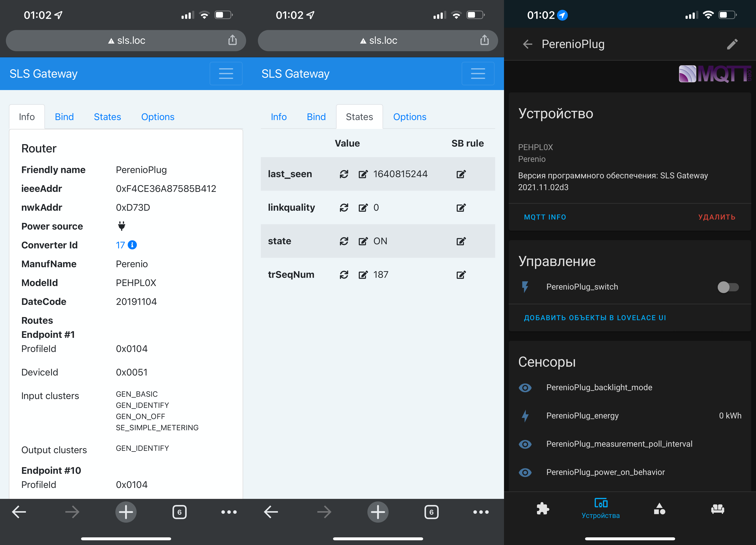Edit SB rule for trSeqNum
Image resolution: width=756 pixels, height=545 pixels.
(x=461, y=274)
